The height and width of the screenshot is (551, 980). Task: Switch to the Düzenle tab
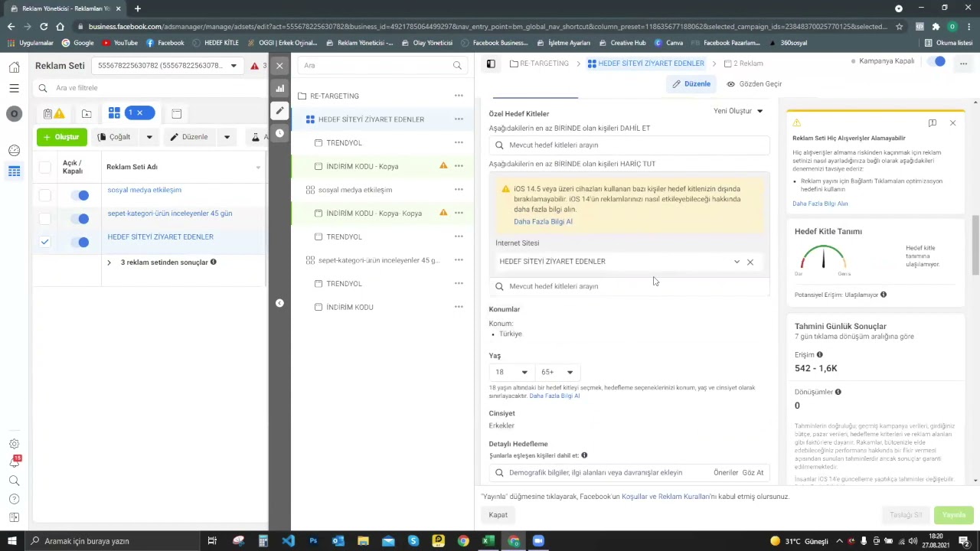pos(691,84)
